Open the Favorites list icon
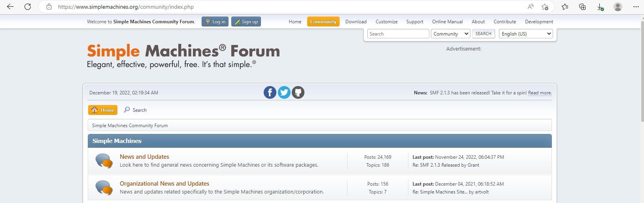Viewport: 644px width, 203px height. click(x=565, y=7)
